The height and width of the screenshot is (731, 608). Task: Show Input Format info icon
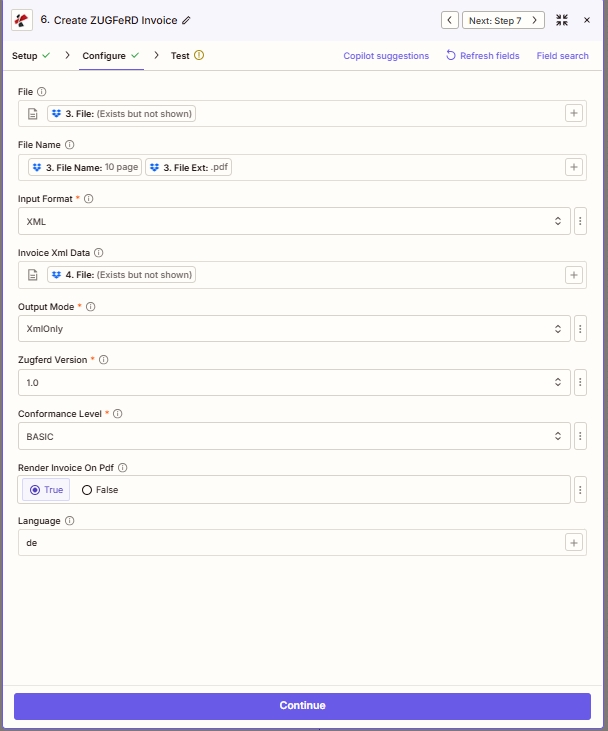[x=88, y=199]
